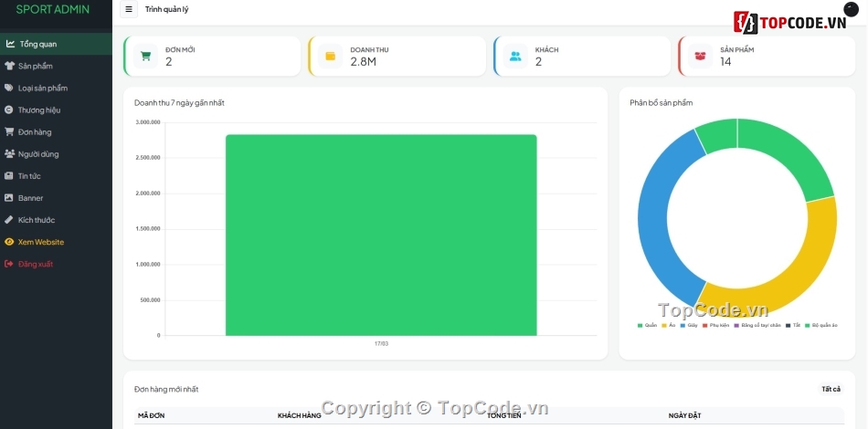Click the eye icon for Xem Website
The image size is (868, 429).
coord(9,242)
